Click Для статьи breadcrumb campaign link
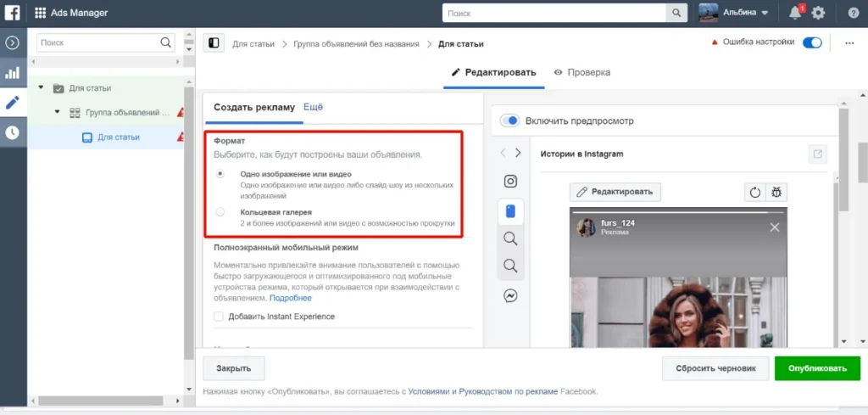The height and width of the screenshot is (415, 868). (x=253, y=44)
